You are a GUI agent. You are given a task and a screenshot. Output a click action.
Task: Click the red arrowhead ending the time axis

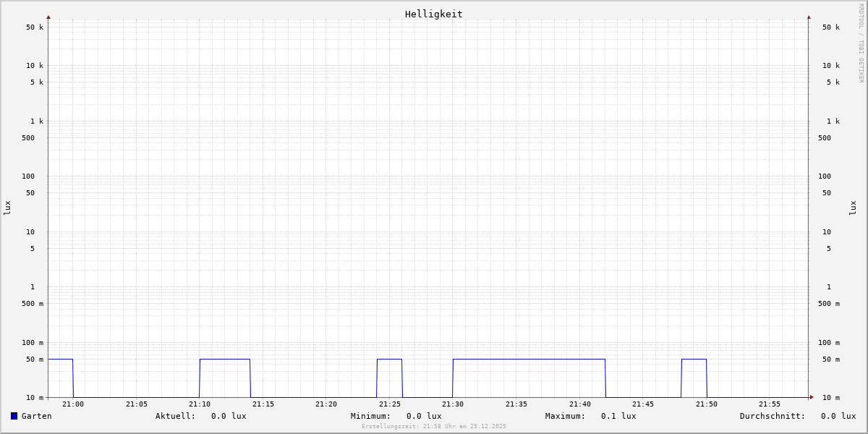coord(812,397)
